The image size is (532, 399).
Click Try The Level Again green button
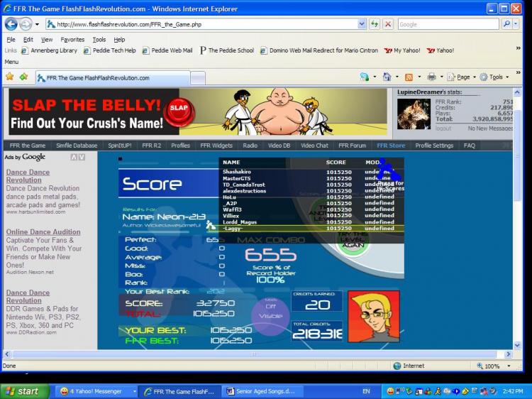coord(353,240)
